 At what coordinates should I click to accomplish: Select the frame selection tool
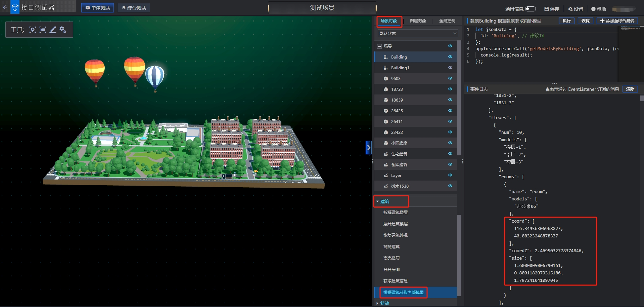coord(43,30)
